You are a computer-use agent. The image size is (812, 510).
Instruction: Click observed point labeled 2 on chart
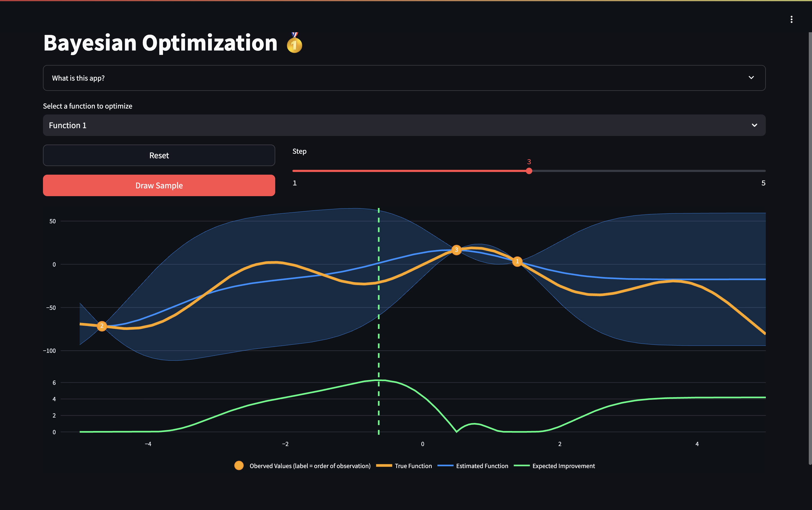tap(102, 326)
